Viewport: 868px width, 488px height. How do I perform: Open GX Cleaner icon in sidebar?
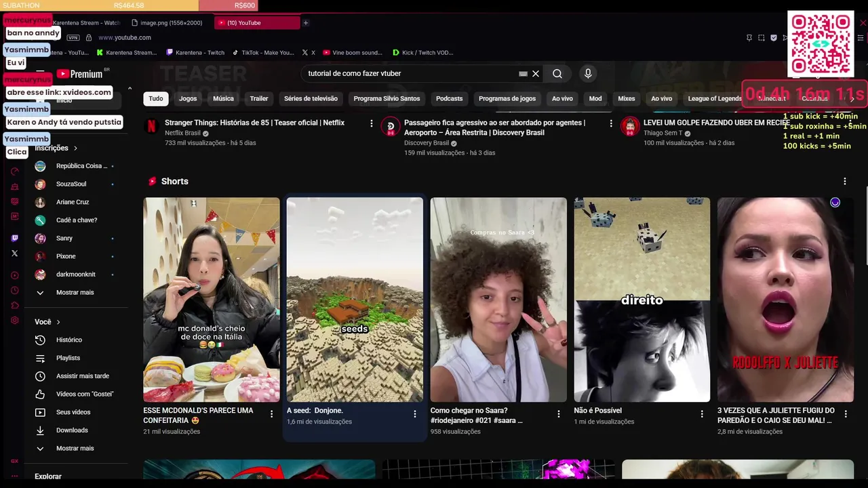[15, 186]
